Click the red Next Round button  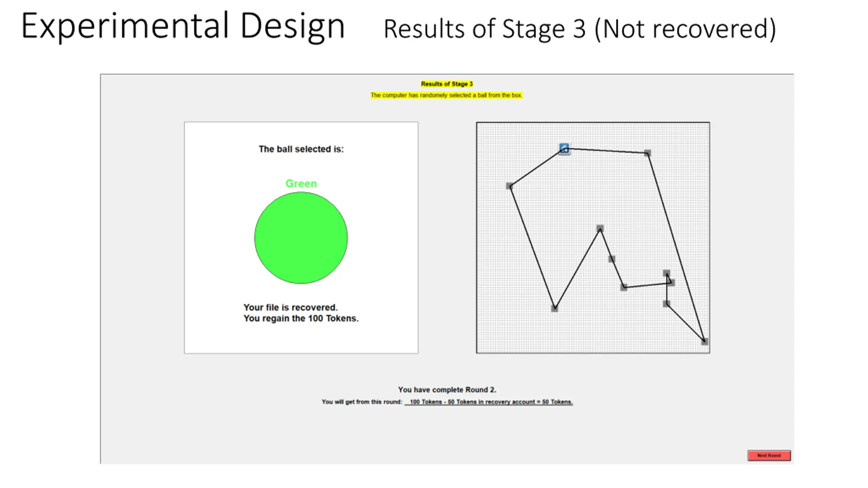point(769,455)
